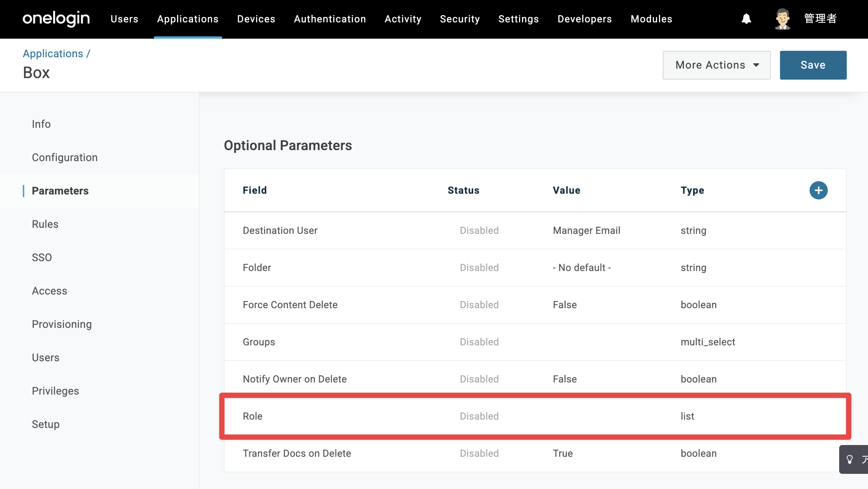Open the Destination User parameter row
868x489 pixels.
(535, 230)
